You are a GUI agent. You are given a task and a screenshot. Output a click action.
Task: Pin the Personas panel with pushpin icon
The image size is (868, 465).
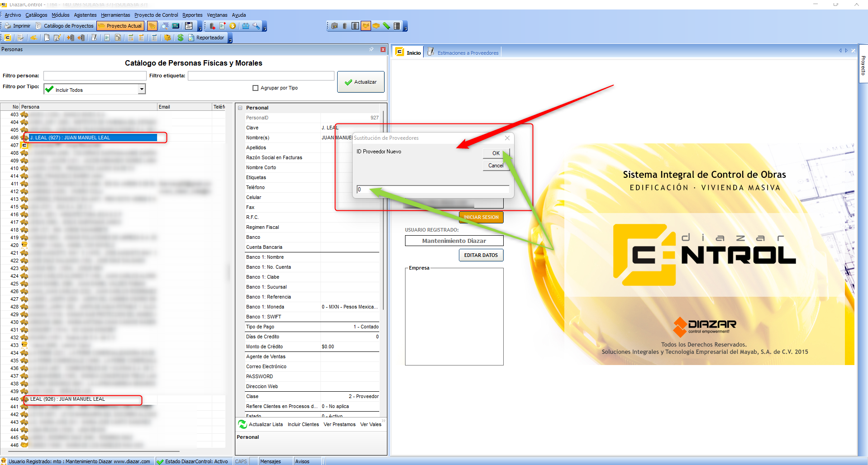(372, 49)
